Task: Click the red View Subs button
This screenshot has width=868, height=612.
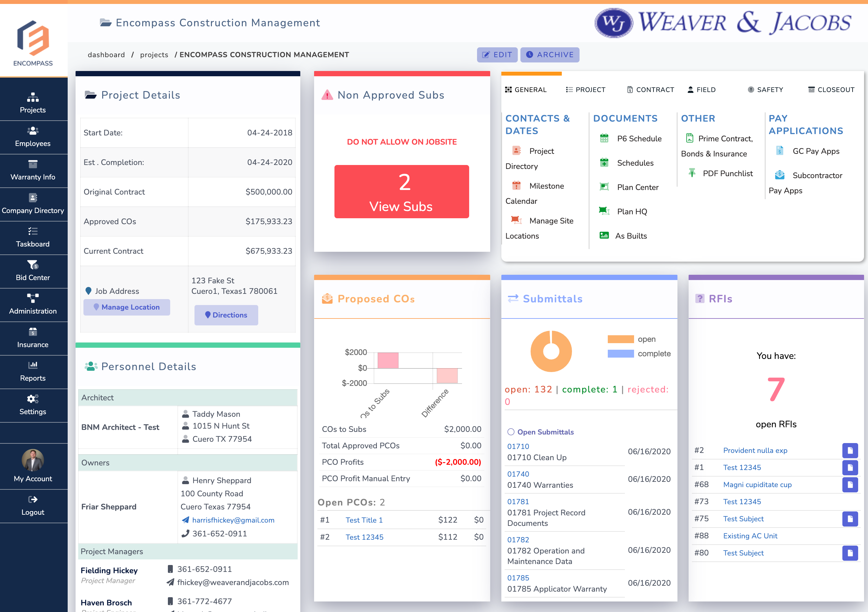Action: (x=401, y=191)
